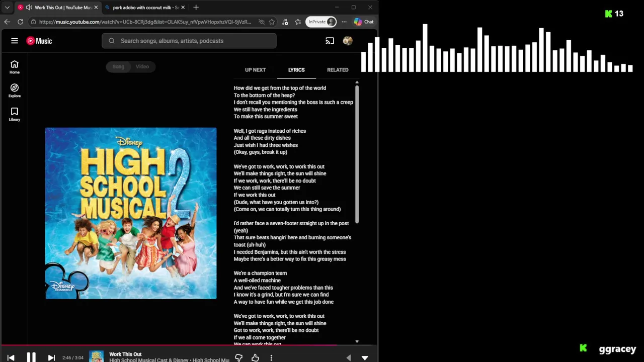Skip to previous track
Screen dimensions: 644x362
11,357
